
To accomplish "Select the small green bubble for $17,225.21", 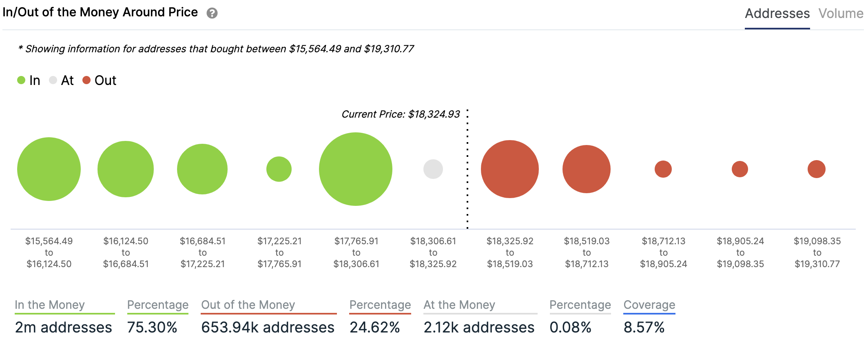I will 279,169.
